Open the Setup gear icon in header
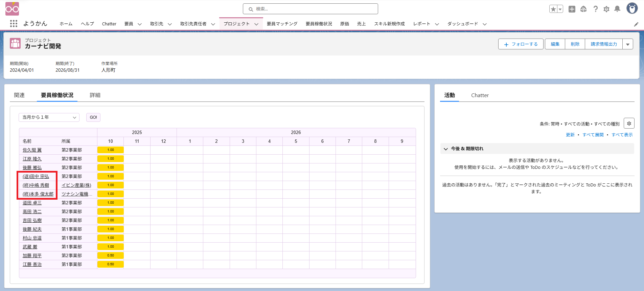Image resolution: width=644 pixels, height=291 pixels. coord(606,9)
